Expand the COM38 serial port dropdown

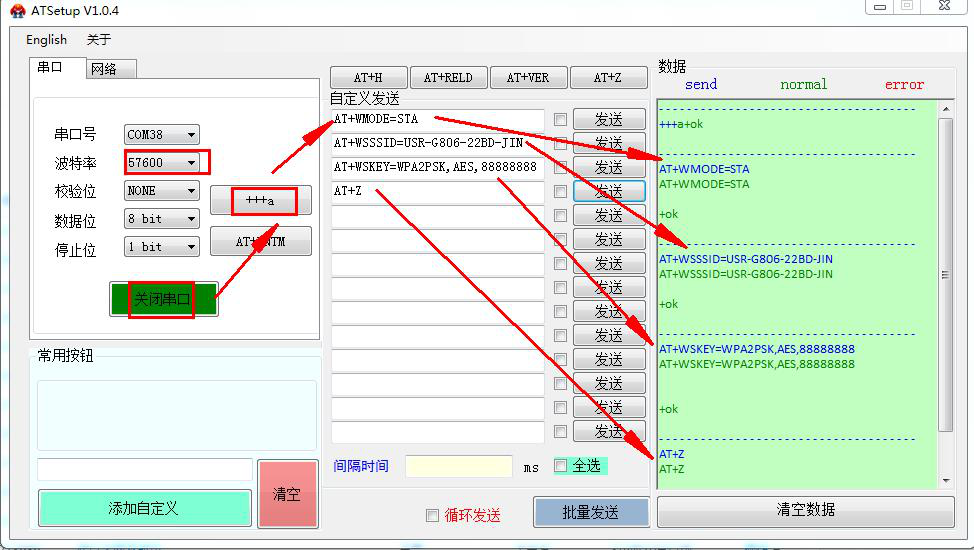pyautogui.click(x=191, y=135)
